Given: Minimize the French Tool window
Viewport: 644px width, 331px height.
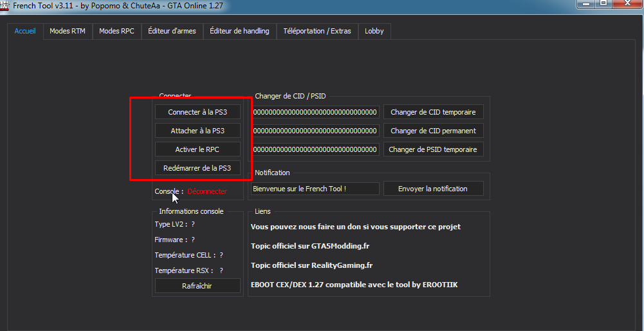Looking at the screenshot, I should [x=586, y=3].
